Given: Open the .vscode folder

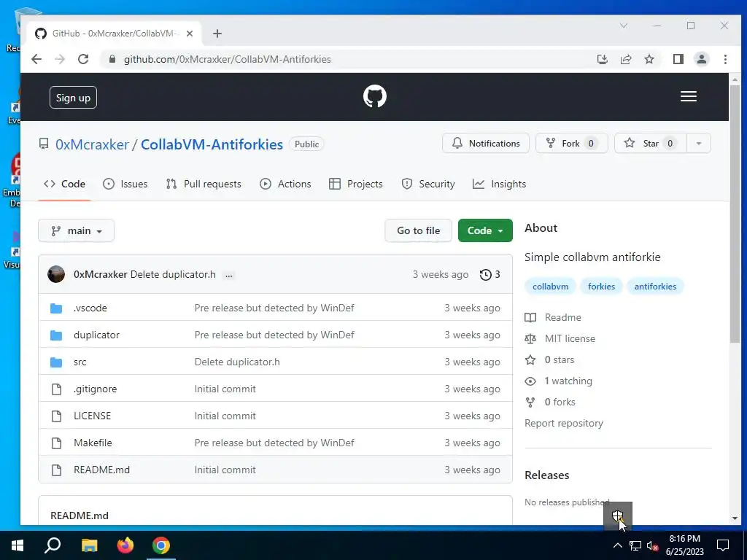Looking at the screenshot, I should point(90,308).
